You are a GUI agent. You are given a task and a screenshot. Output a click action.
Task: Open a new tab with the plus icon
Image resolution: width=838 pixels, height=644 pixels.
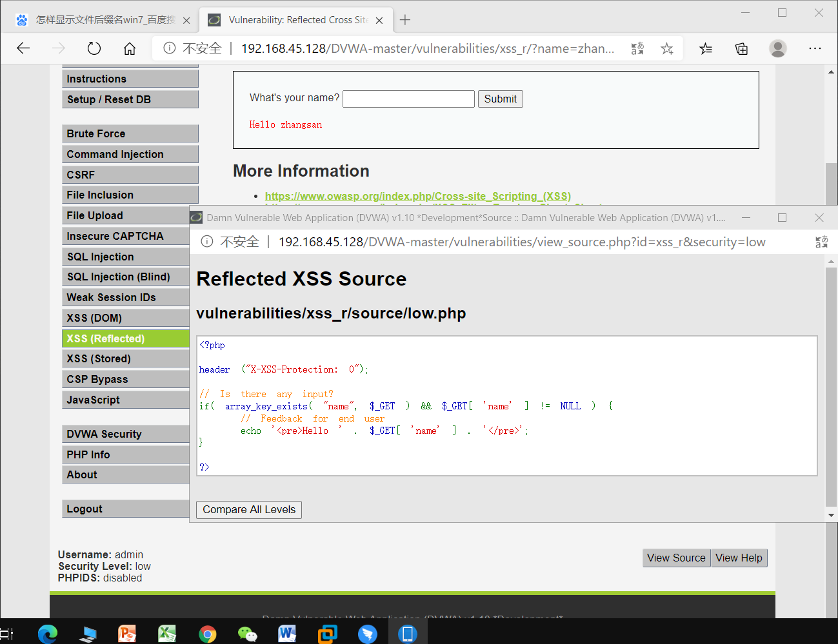405,20
